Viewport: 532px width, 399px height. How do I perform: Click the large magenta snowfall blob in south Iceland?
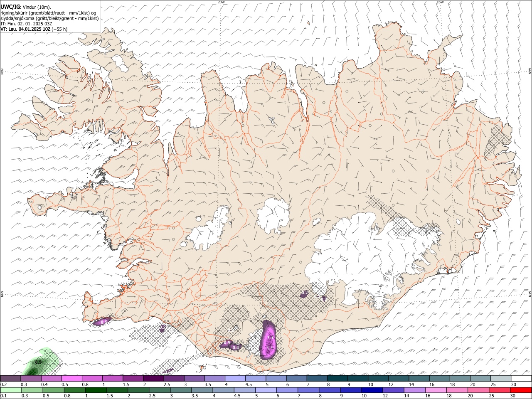(268, 340)
